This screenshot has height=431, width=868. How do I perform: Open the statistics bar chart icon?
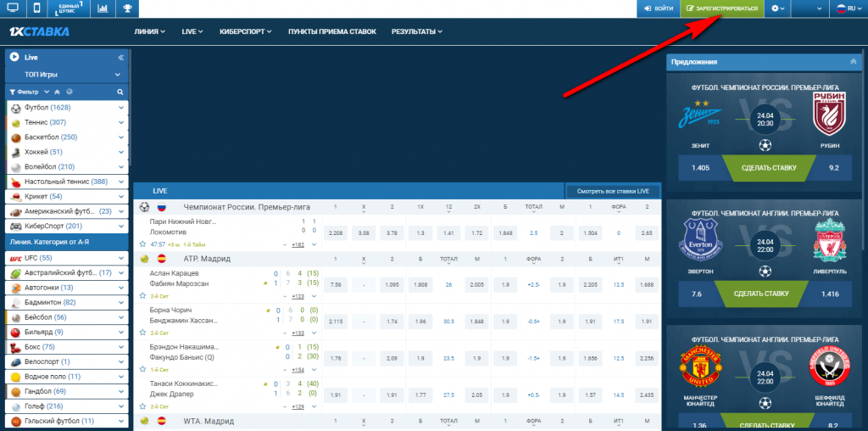pyautogui.click(x=103, y=8)
